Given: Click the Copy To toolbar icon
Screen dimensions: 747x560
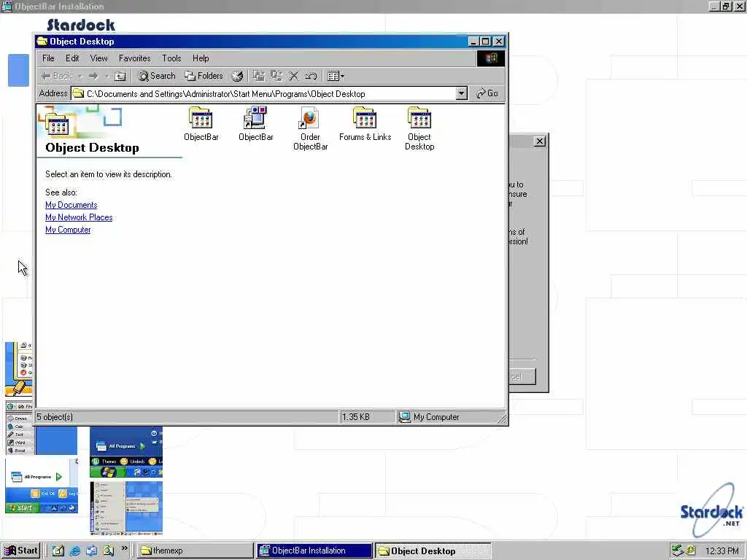Looking at the screenshot, I should 276,76.
